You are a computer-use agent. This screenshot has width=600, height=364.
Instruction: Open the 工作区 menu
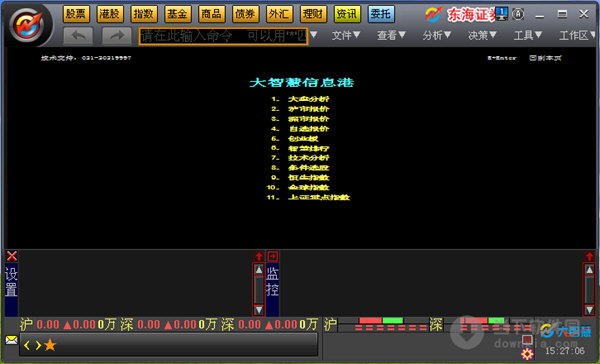577,36
